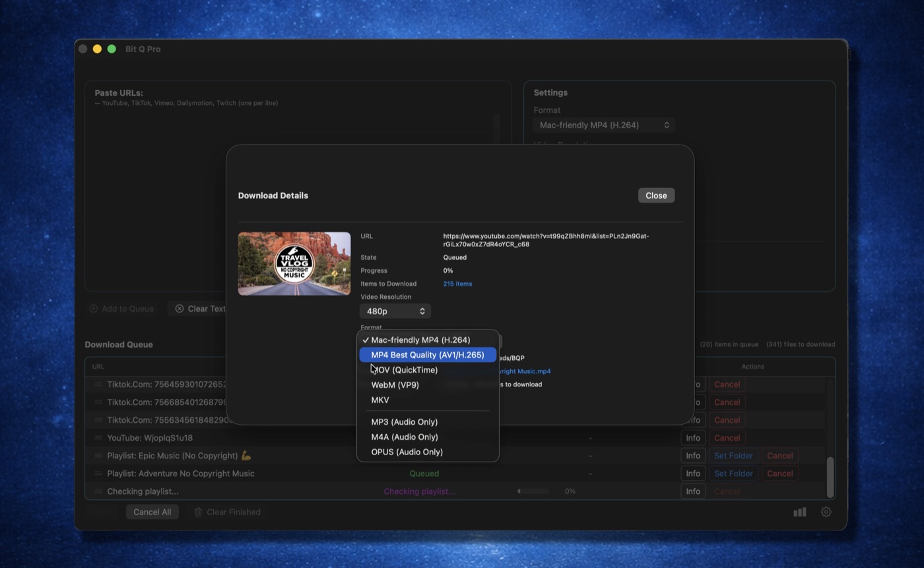Click Info for Adventure No Copyright Music playlist
924x568 pixels.
692,474
